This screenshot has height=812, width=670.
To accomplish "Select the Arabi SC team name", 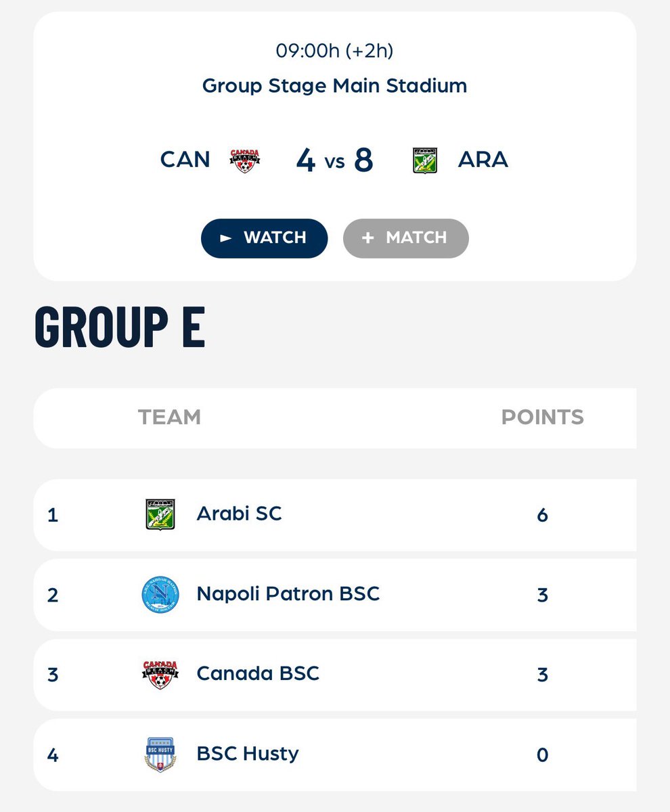I will point(239,514).
